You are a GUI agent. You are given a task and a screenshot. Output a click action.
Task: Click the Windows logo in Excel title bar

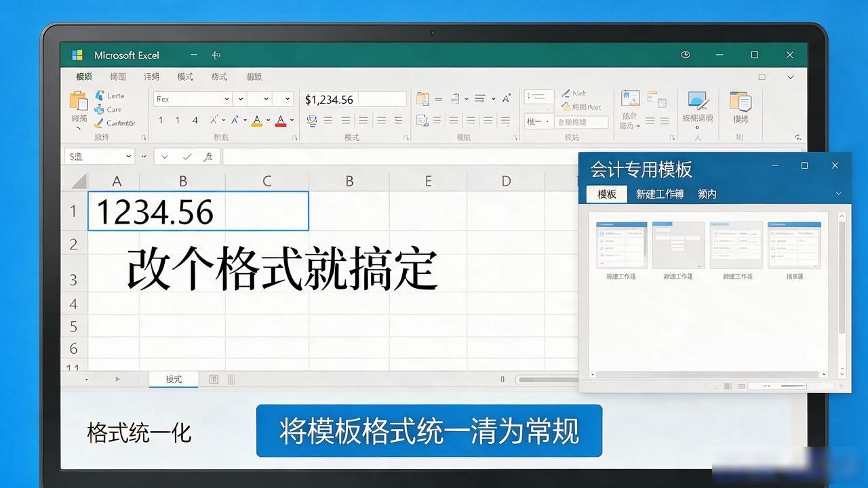[x=78, y=55]
